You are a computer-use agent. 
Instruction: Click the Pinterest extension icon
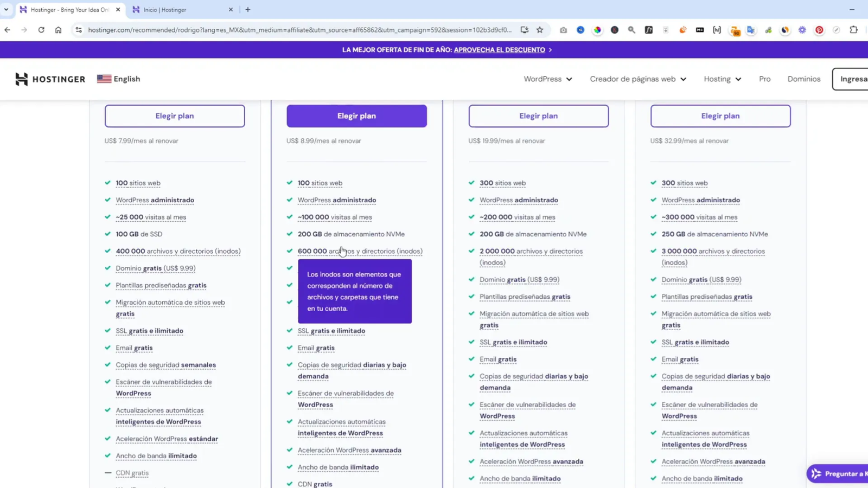(x=819, y=30)
